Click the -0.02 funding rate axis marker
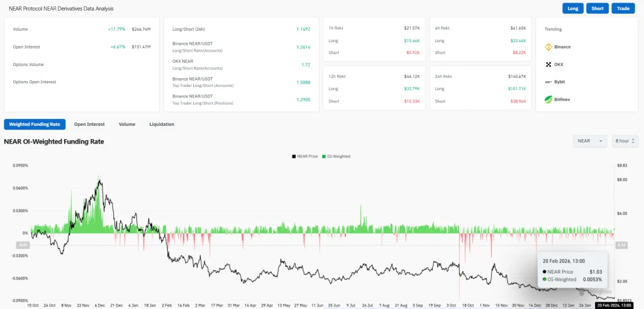Screen dimensions: 644x309 click(22, 245)
